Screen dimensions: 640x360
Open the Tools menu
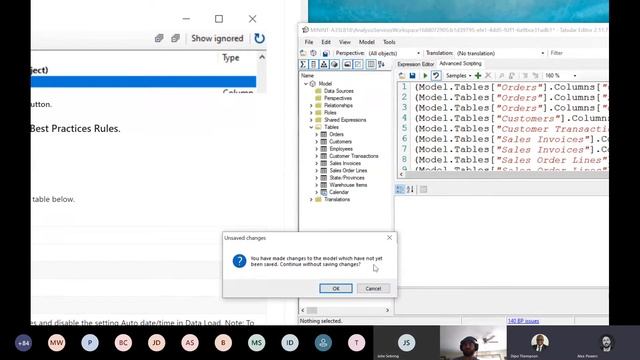click(389, 42)
